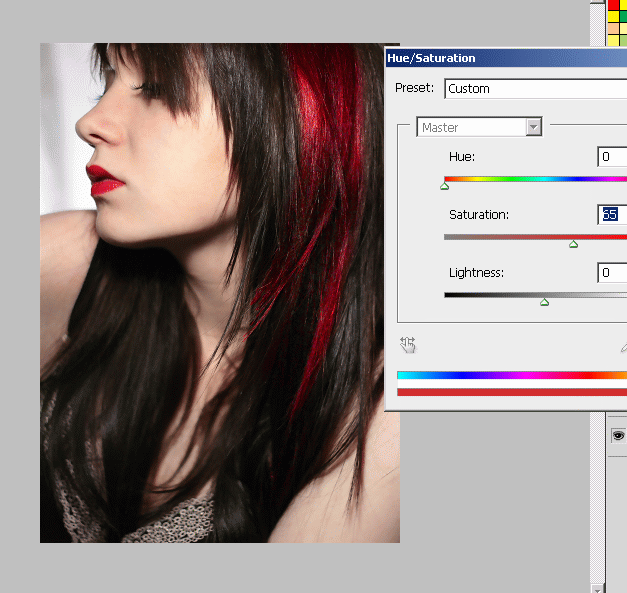
Task: Click the Saturation value input field
Action: coord(612,214)
